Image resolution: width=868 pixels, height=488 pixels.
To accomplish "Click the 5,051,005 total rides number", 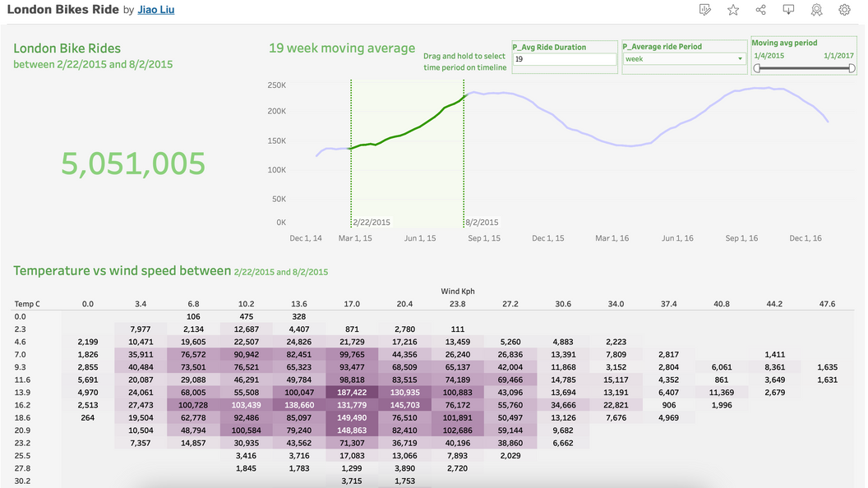I will [x=133, y=163].
